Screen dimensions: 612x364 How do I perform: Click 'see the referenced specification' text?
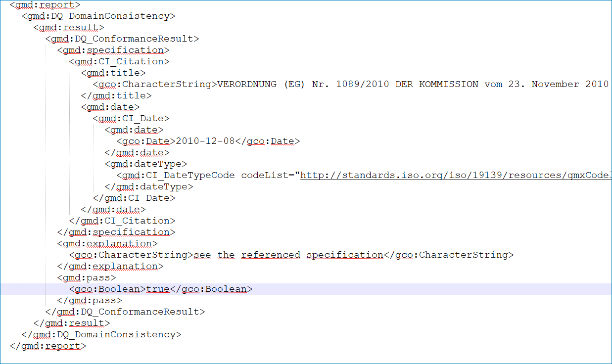click(288, 255)
